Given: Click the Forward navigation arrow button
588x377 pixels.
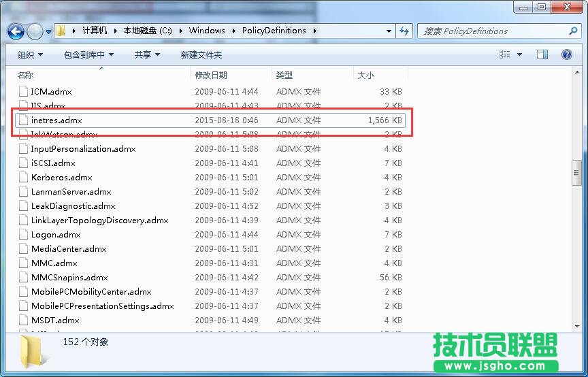Looking at the screenshot, I should coord(35,31).
